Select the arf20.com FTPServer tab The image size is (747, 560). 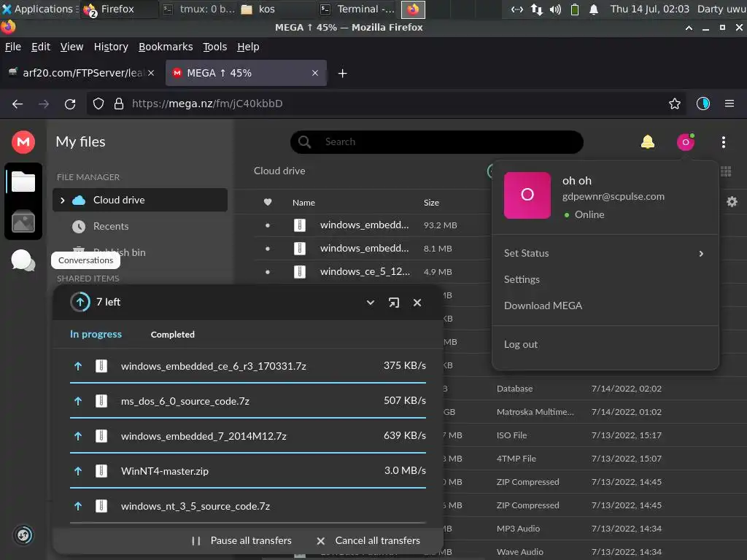(x=81, y=74)
